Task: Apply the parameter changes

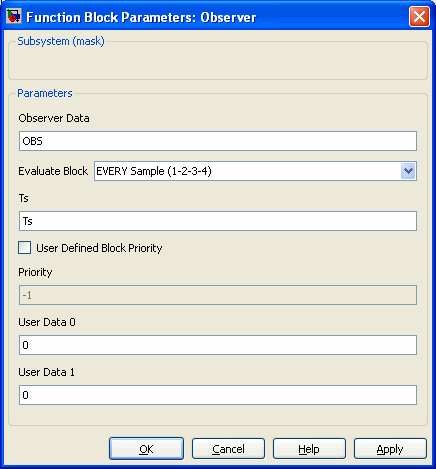Action: (390, 449)
